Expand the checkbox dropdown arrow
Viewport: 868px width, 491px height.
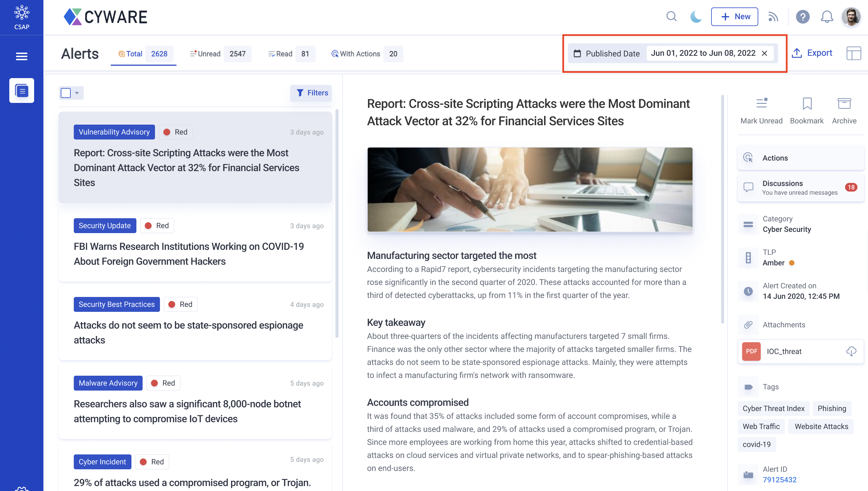coord(76,93)
